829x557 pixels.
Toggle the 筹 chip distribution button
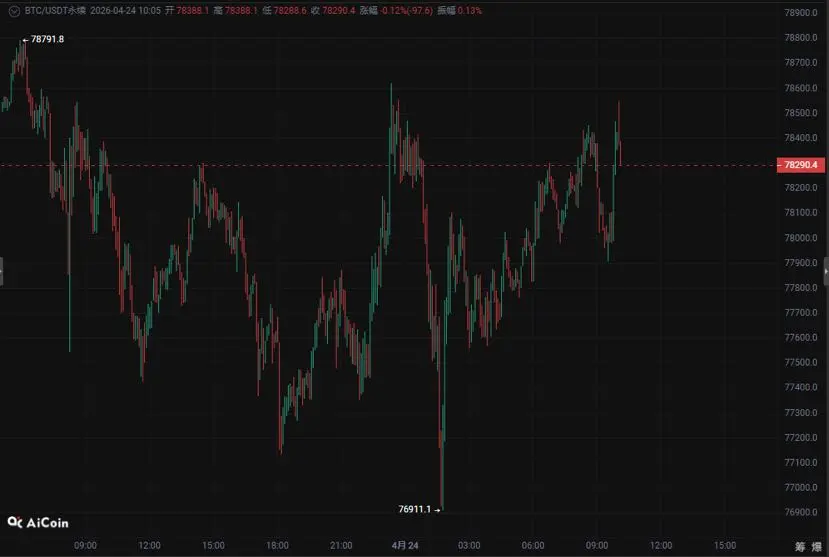[x=800, y=547]
